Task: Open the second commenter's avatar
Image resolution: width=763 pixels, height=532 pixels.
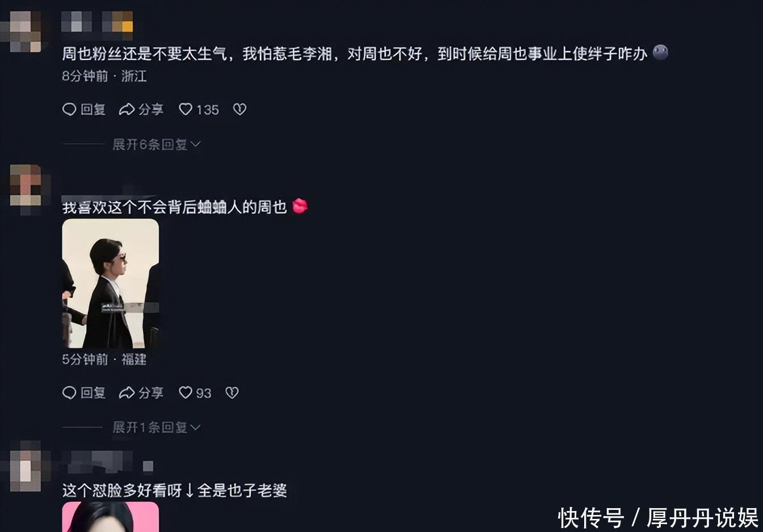Action: [x=26, y=186]
